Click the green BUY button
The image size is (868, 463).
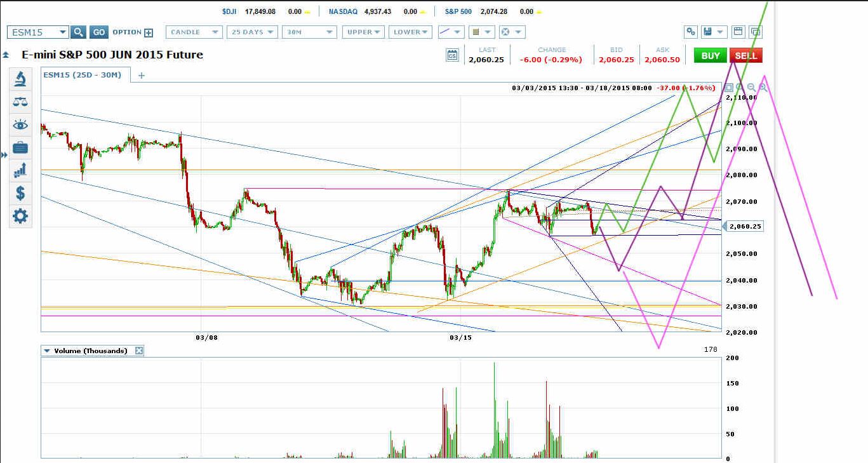[711, 55]
